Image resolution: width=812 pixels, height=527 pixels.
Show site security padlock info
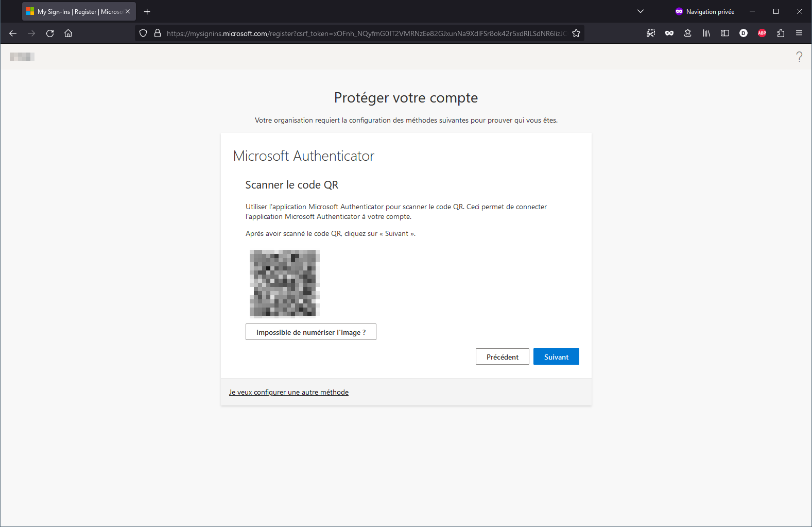(x=158, y=33)
